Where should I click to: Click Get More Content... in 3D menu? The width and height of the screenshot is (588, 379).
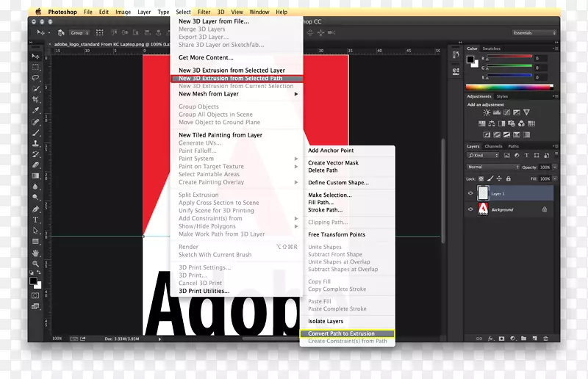tap(206, 58)
